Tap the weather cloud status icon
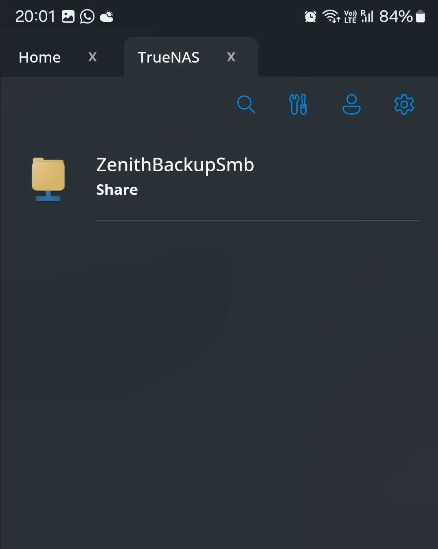Screen dimensions: 438x549 coord(106,16)
